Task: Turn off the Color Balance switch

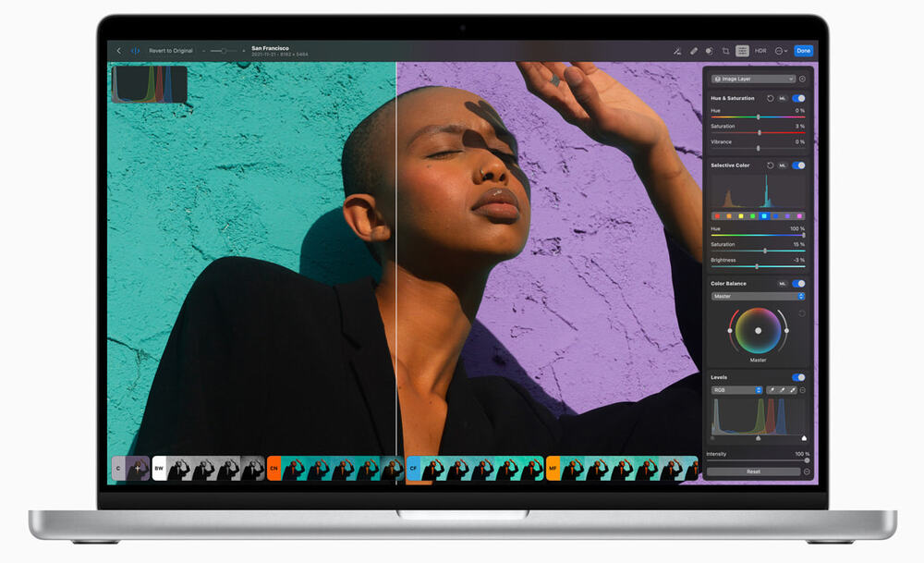Action: click(798, 284)
